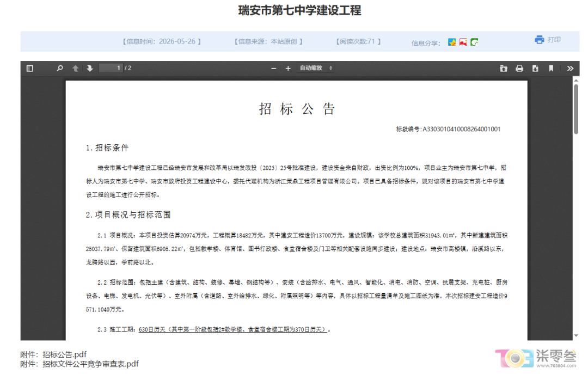Click the heading 1. 招标条件
This screenshot has width=588, height=374.
click(107, 148)
